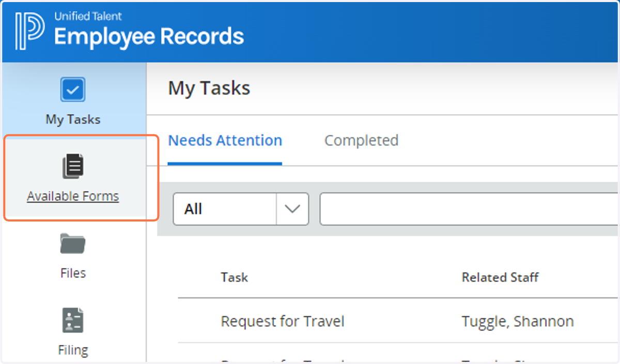Click the Filing sidebar label
The width and height of the screenshot is (620, 364).
pyautogui.click(x=73, y=350)
